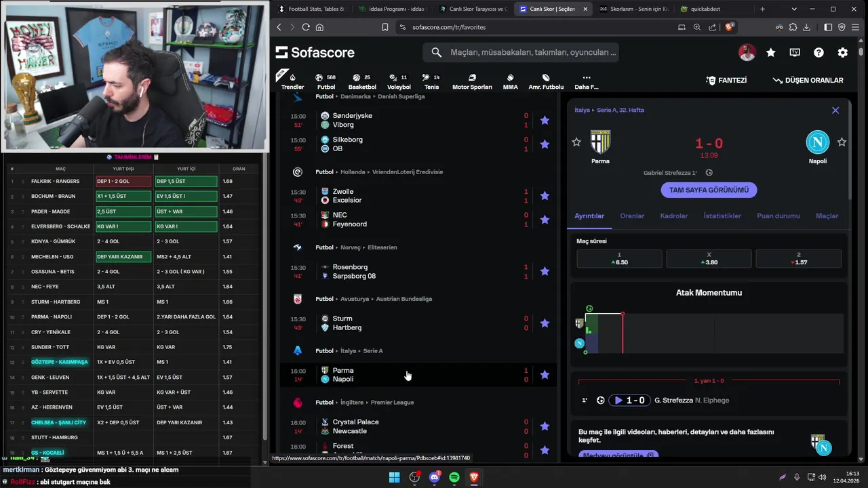This screenshot has width=868, height=488.
Task: Open Sofascore favorites star in header
Action: tap(771, 52)
